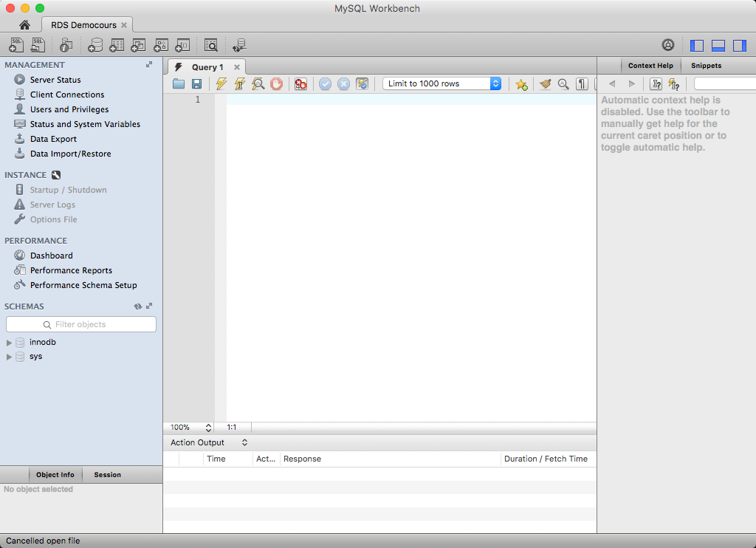
Task: Toggle the right sidebar panel visibility
Action: coord(740,46)
